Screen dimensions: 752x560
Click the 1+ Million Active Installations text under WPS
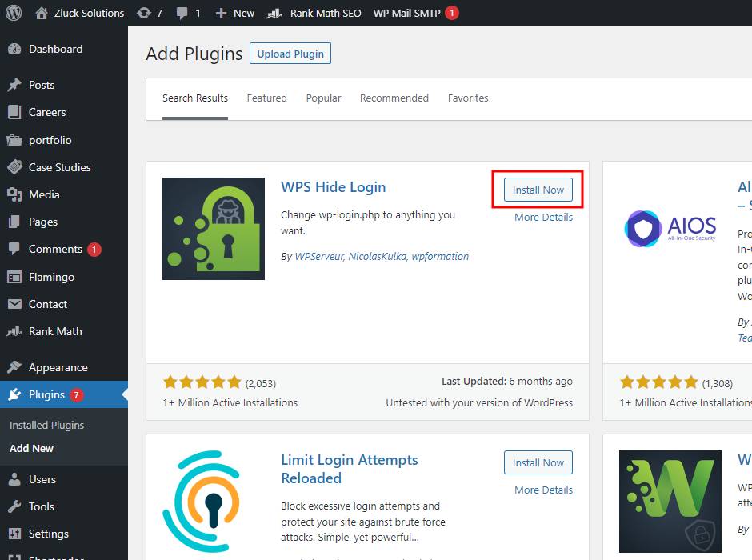tap(230, 402)
